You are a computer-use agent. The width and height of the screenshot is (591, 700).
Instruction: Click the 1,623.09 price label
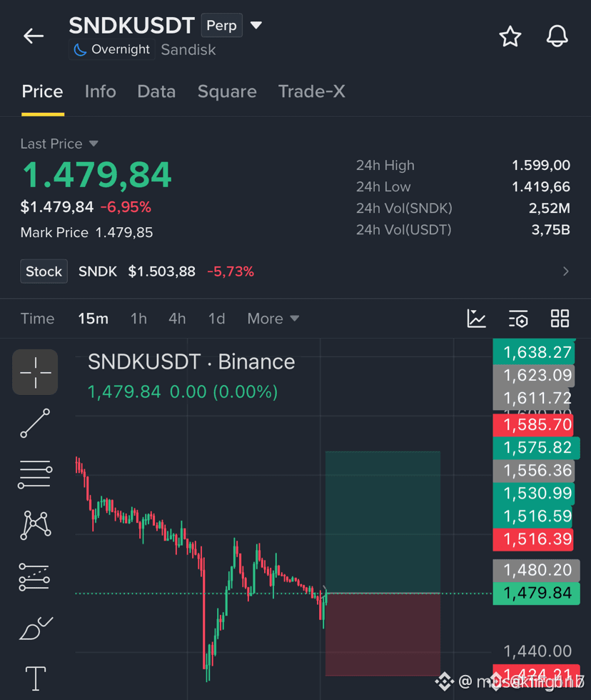535,375
